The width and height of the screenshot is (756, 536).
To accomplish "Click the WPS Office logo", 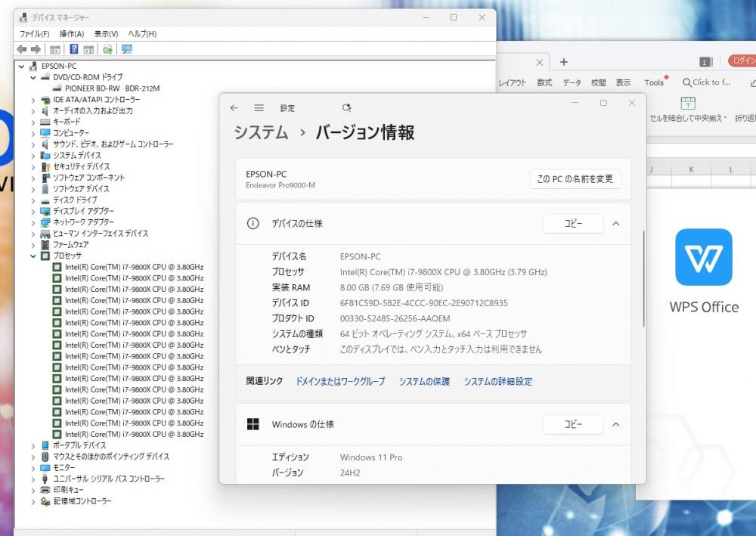I will [x=703, y=257].
